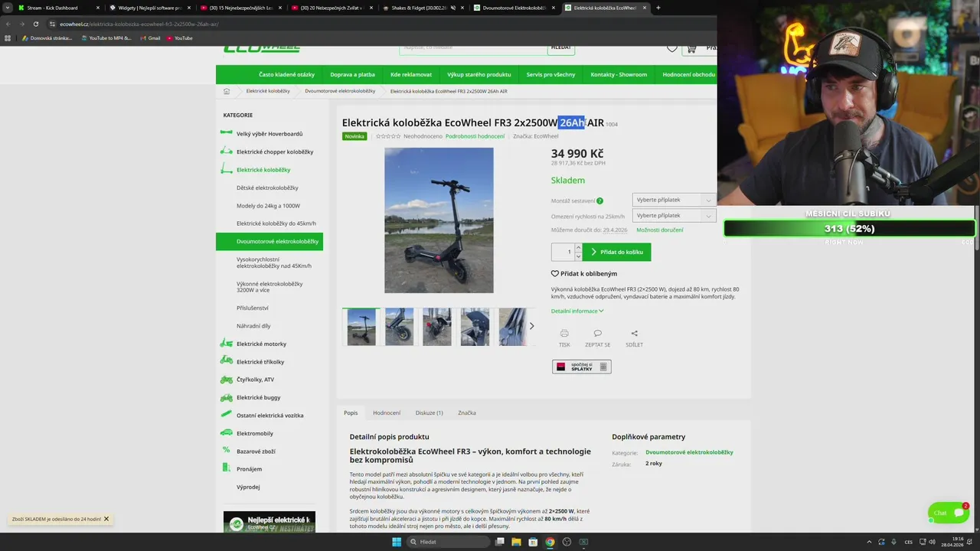980x551 pixels.
Task: Click the main scooter product image
Action: tap(439, 220)
